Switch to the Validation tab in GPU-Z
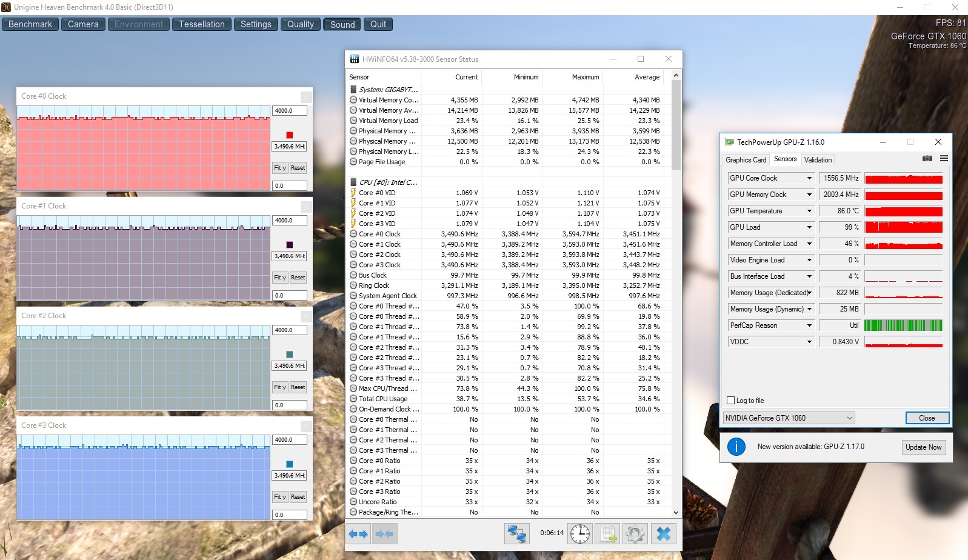Image resolution: width=968 pixels, height=560 pixels. coord(818,160)
